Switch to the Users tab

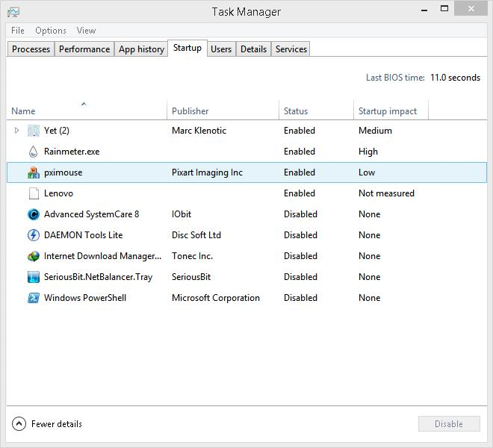221,49
